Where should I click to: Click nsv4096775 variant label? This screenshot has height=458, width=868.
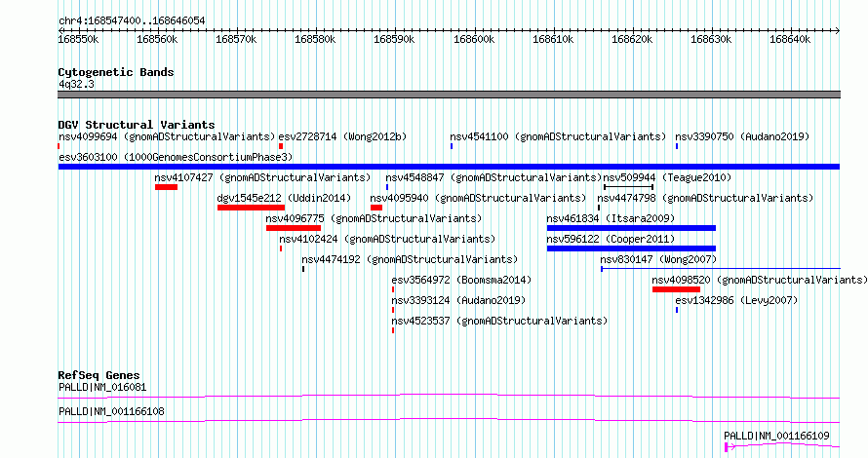click(x=374, y=218)
